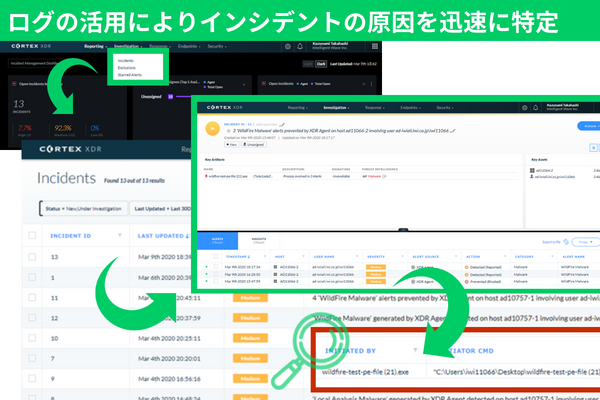Click Medium severity badge for incident 7
Viewport: 600px width, 400px height.
(250, 358)
